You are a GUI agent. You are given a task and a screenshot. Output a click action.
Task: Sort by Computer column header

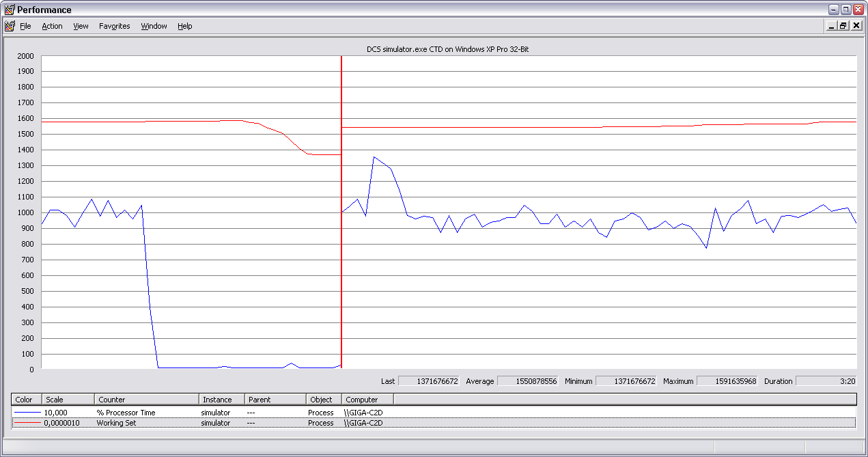tap(367, 400)
